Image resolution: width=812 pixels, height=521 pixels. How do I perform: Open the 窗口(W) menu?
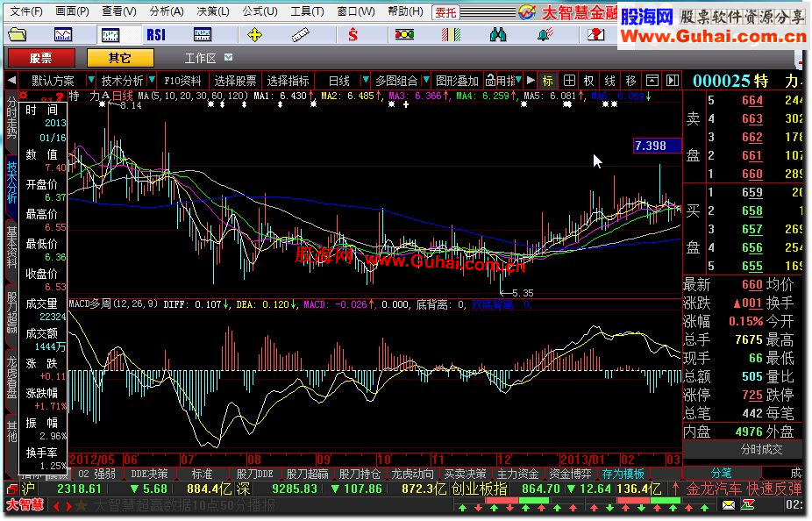[x=356, y=11]
